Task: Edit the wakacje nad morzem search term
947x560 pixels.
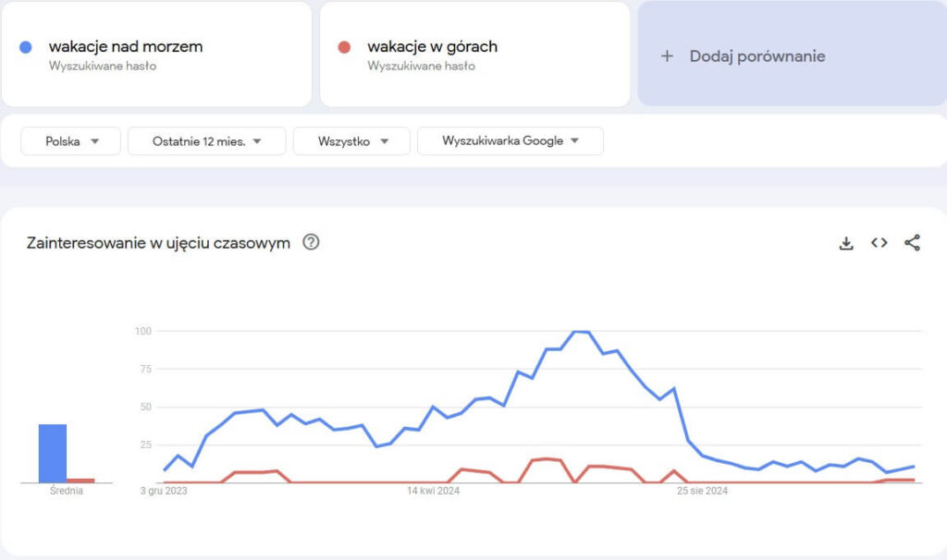Action: point(126,47)
